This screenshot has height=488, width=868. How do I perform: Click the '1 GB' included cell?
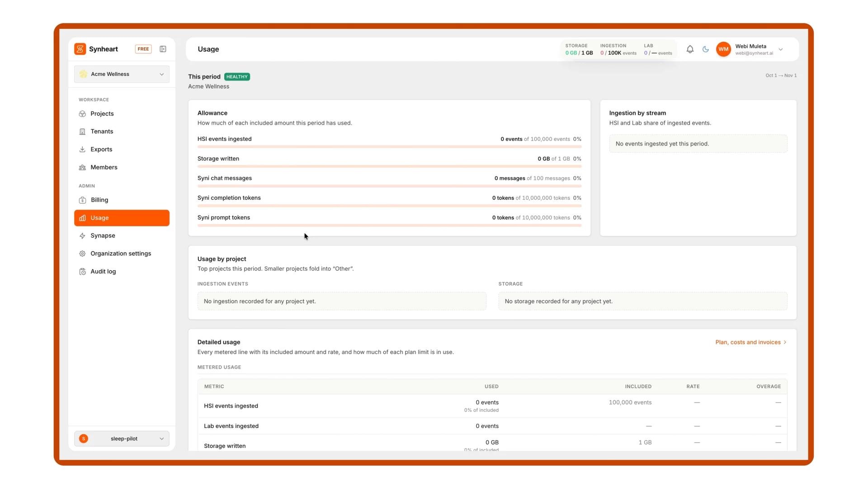(x=645, y=443)
